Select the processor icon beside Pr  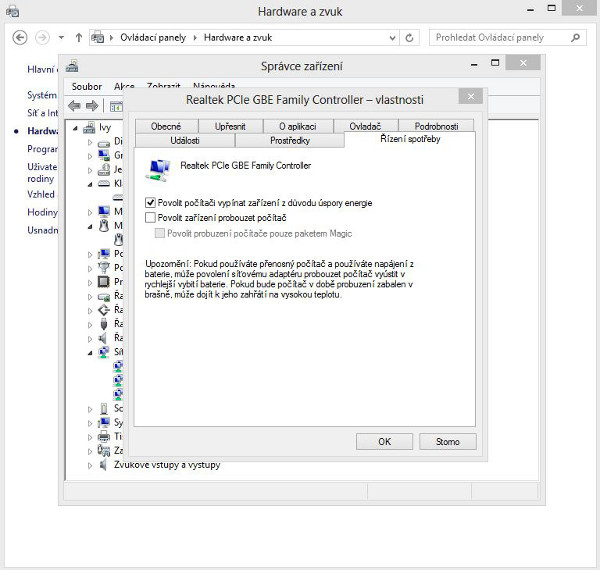point(104,282)
